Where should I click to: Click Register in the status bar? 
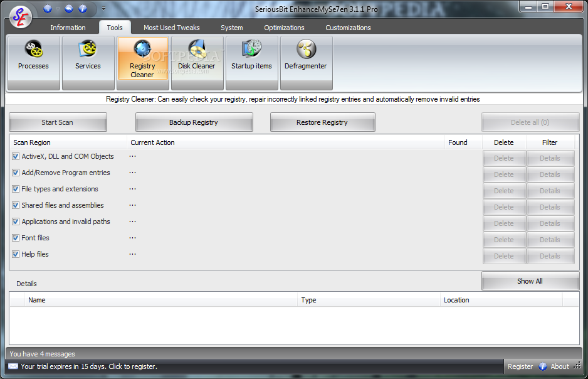point(520,366)
